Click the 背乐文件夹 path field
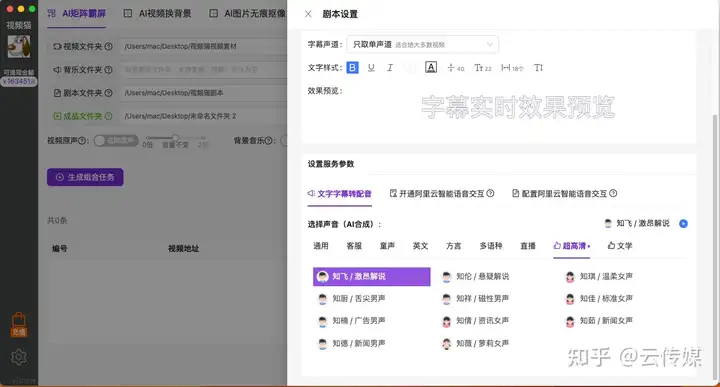Viewport: 720px width, 387px height. coord(204,70)
